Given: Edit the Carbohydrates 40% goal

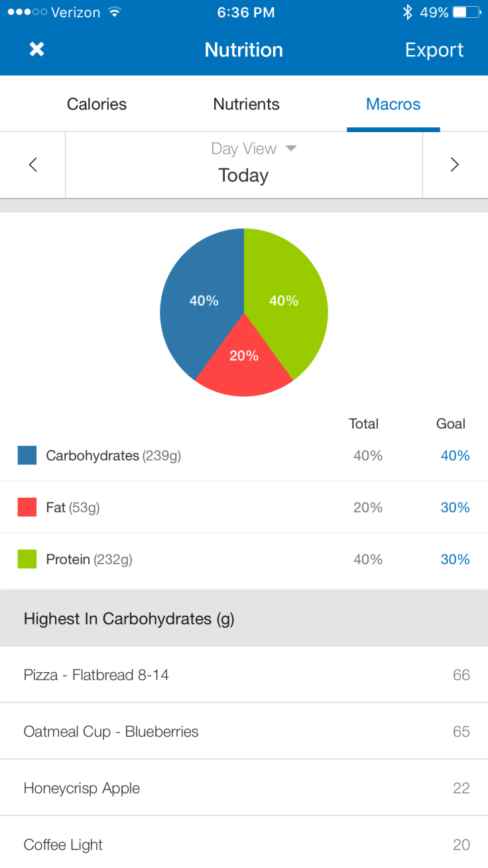Looking at the screenshot, I should (455, 456).
